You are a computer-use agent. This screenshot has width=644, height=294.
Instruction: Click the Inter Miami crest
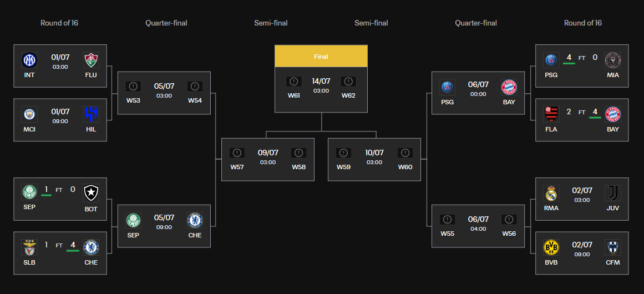coord(613,60)
